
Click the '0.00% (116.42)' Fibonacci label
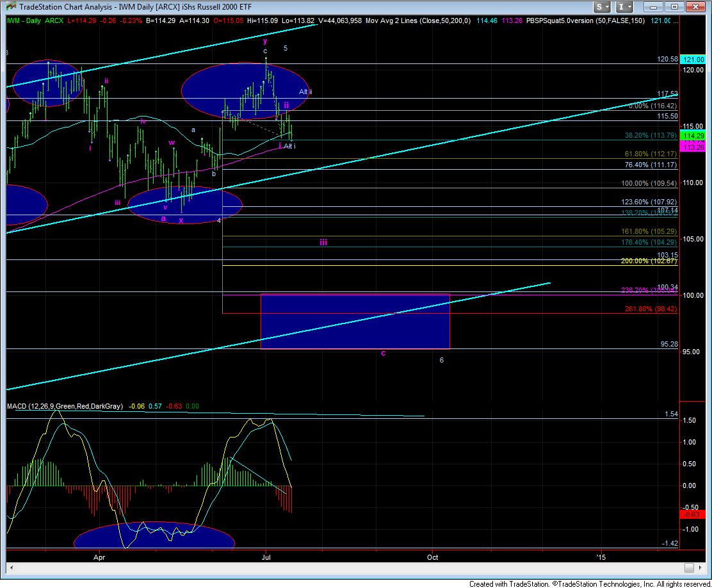[653, 106]
